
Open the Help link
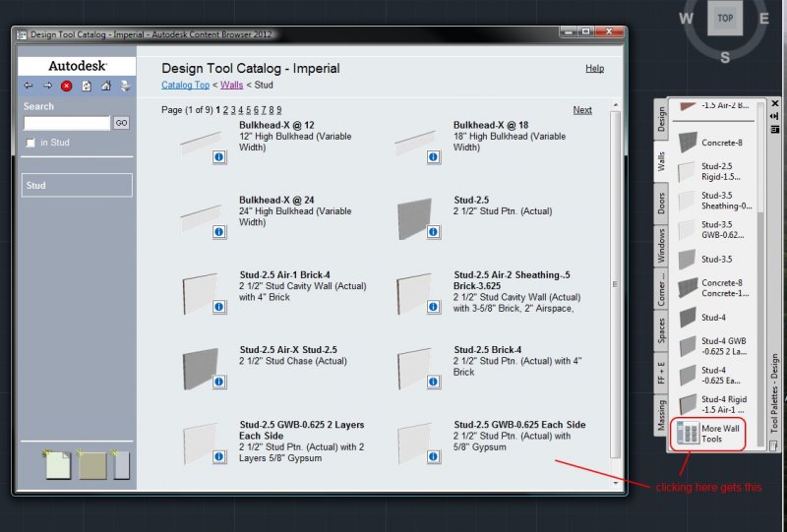pyautogui.click(x=595, y=69)
